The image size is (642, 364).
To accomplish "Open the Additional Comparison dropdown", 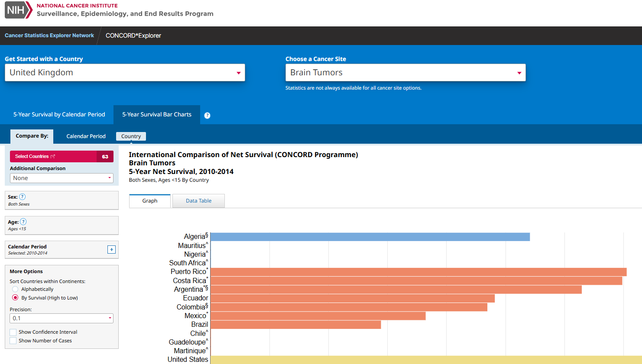I will pos(62,178).
